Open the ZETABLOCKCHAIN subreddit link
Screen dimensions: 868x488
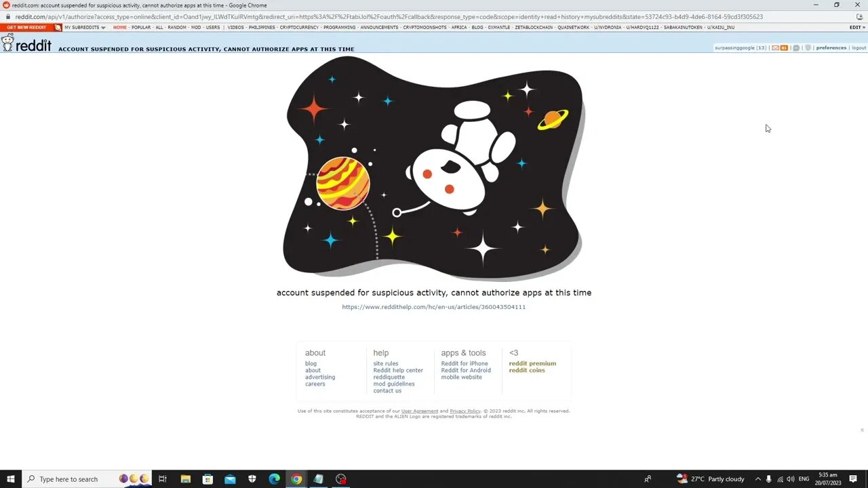(x=534, y=28)
